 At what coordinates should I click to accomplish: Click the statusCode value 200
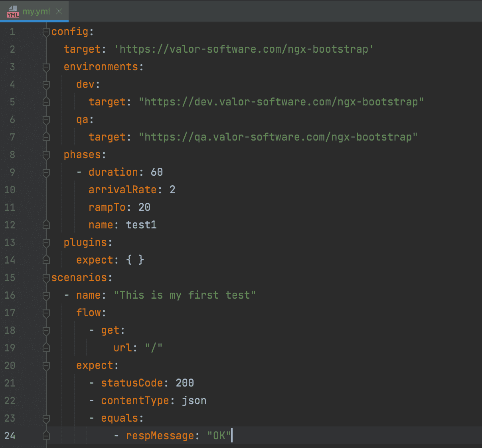[x=185, y=383]
